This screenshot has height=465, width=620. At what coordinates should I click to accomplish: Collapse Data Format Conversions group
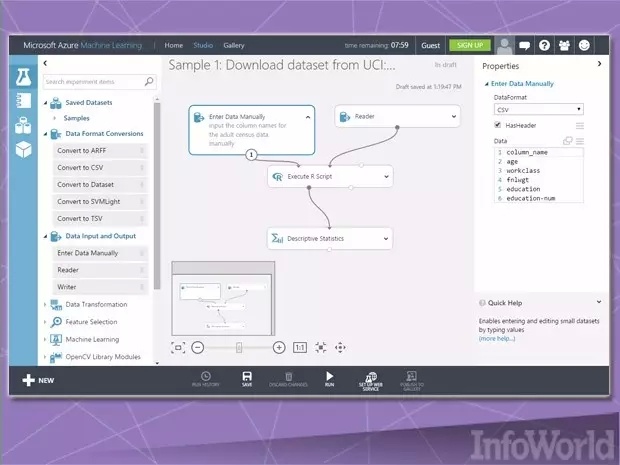tap(45, 134)
